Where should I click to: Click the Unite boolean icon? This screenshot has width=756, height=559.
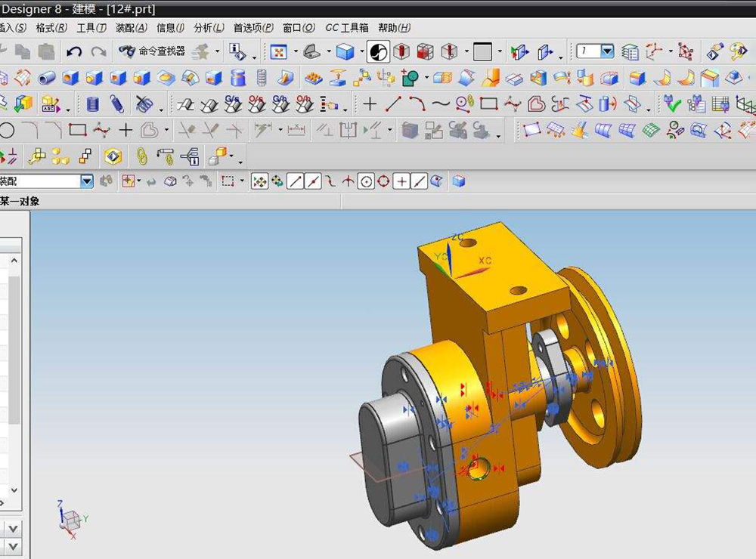point(411,78)
